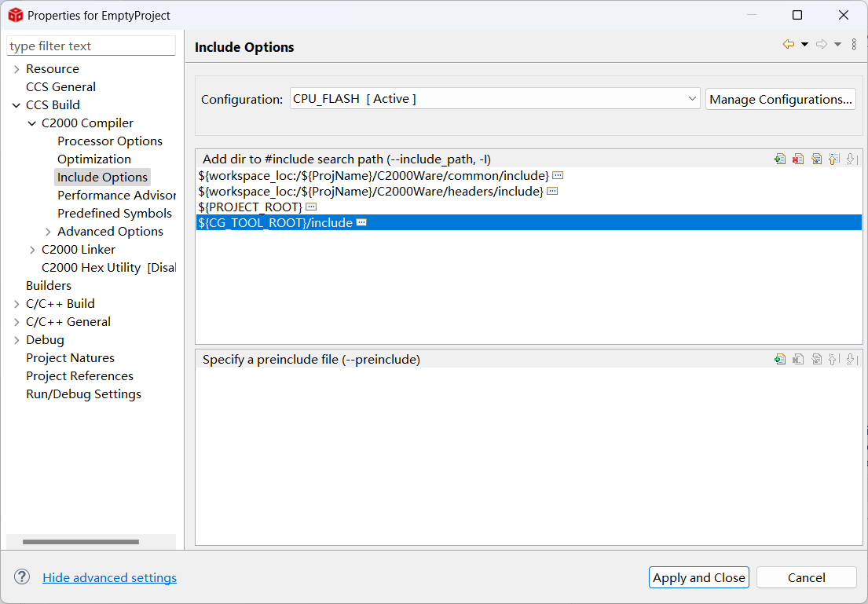Image resolution: width=868 pixels, height=604 pixels.
Task: Click the help question mark icon
Action: tap(22, 577)
